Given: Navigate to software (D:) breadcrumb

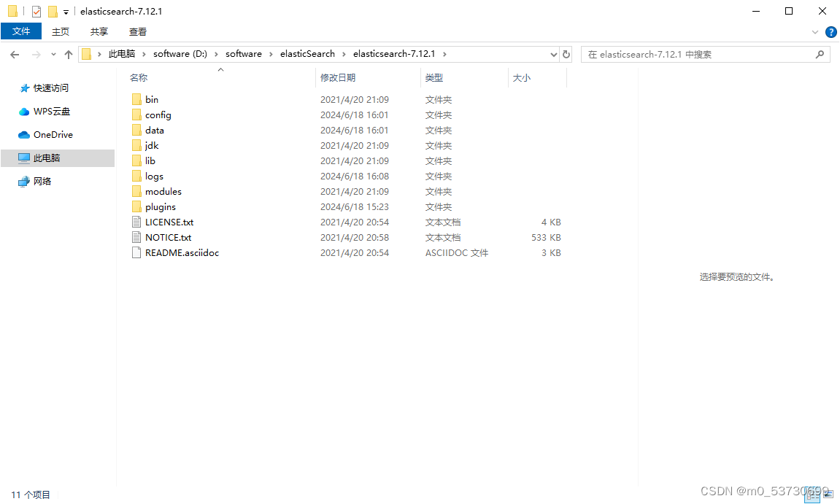Looking at the screenshot, I should coord(180,53).
